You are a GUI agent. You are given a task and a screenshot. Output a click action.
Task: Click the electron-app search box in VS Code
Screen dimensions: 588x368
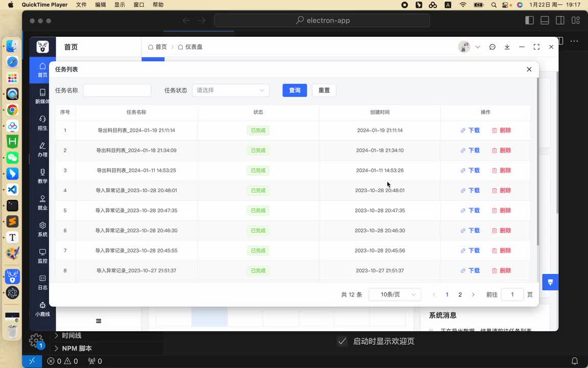click(322, 20)
